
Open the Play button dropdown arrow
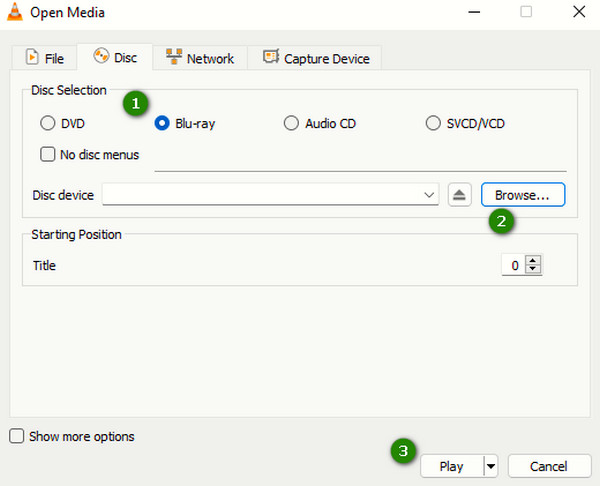click(x=490, y=466)
